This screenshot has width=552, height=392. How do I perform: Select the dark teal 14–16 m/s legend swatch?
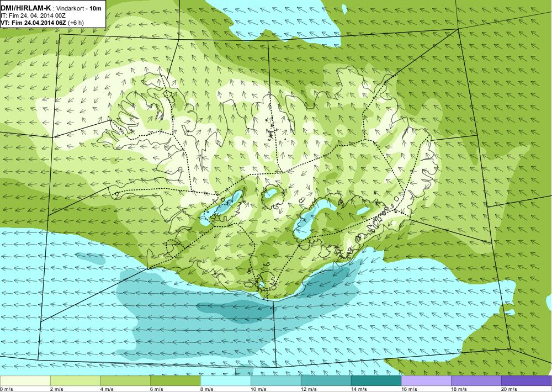[376, 381]
